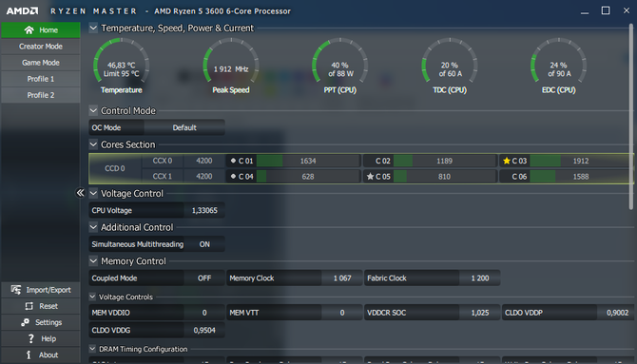Collapse the Additional Control section
This screenshot has width=637, height=364.
93,227
